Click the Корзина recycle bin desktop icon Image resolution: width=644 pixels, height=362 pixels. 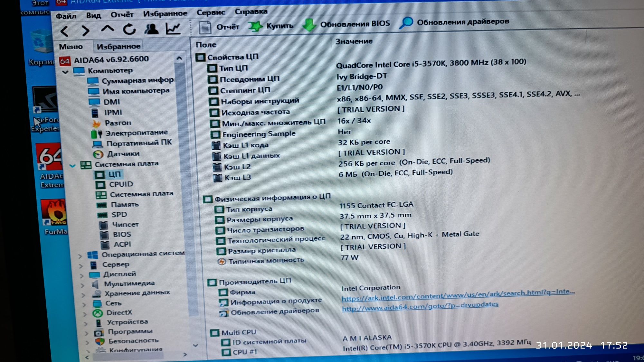pos(41,48)
